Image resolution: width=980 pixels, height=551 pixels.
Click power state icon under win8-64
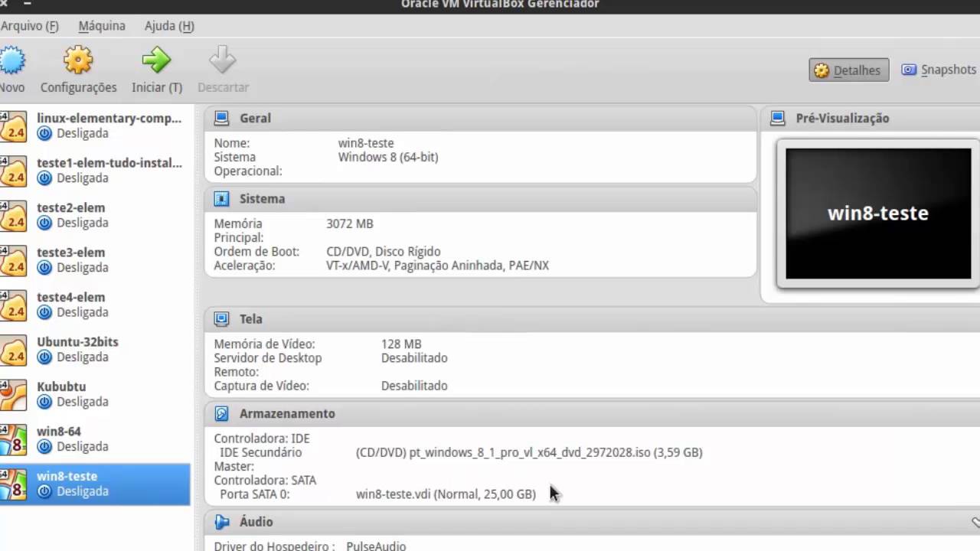coord(44,446)
